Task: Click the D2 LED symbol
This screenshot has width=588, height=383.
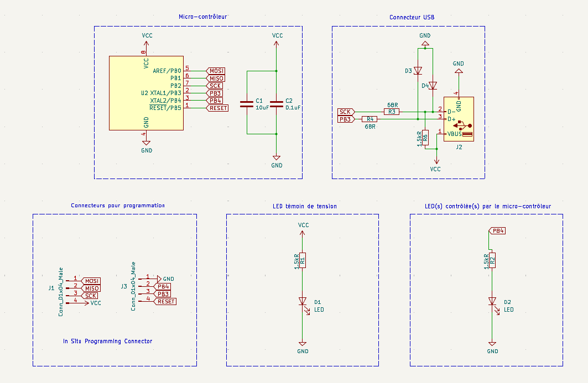Action: coord(492,301)
